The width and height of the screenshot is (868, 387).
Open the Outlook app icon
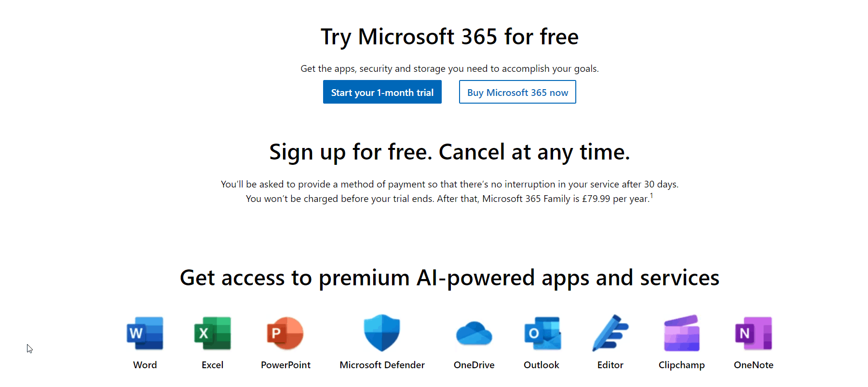(x=542, y=333)
